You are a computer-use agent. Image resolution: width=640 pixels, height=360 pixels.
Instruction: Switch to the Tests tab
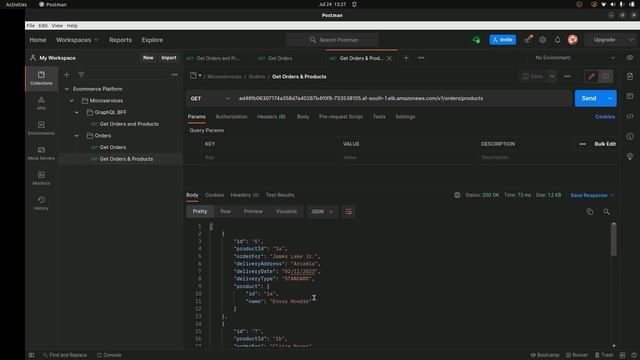coord(379,117)
